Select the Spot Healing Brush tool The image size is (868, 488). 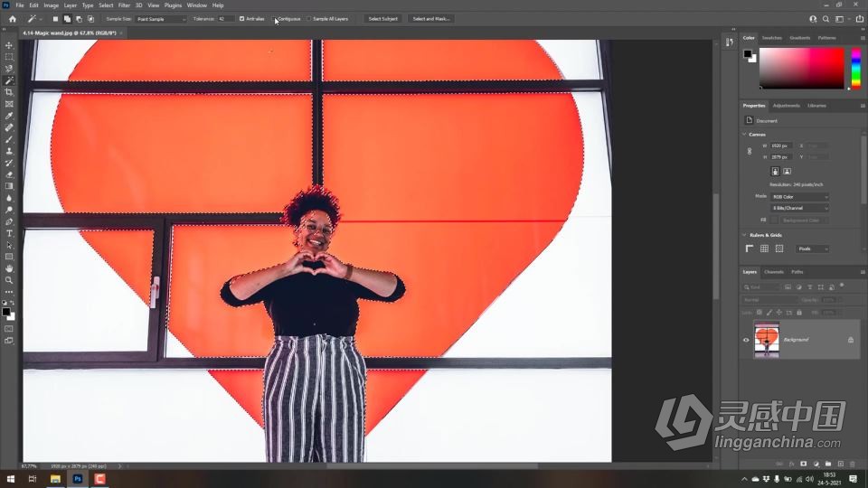point(9,127)
